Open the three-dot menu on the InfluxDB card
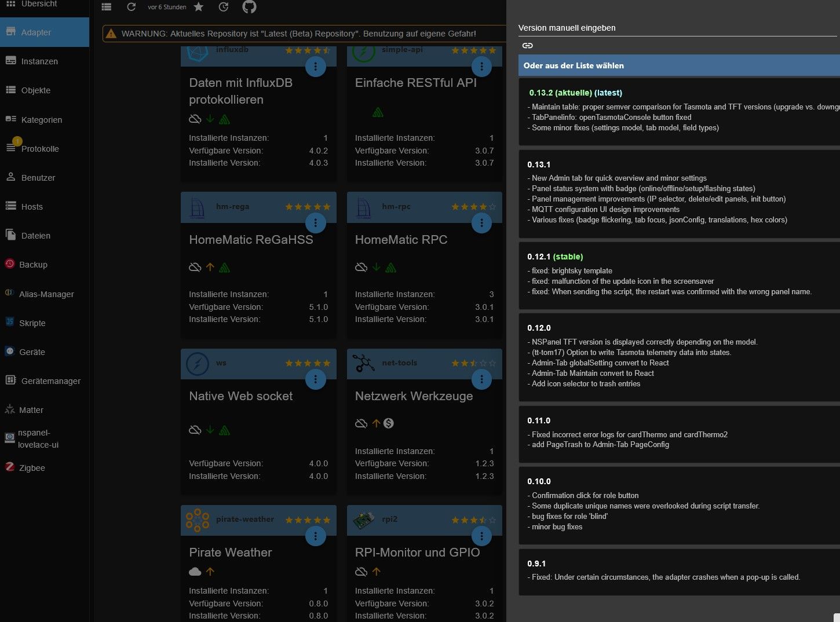The width and height of the screenshot is (840, 622). coord(316,66)
